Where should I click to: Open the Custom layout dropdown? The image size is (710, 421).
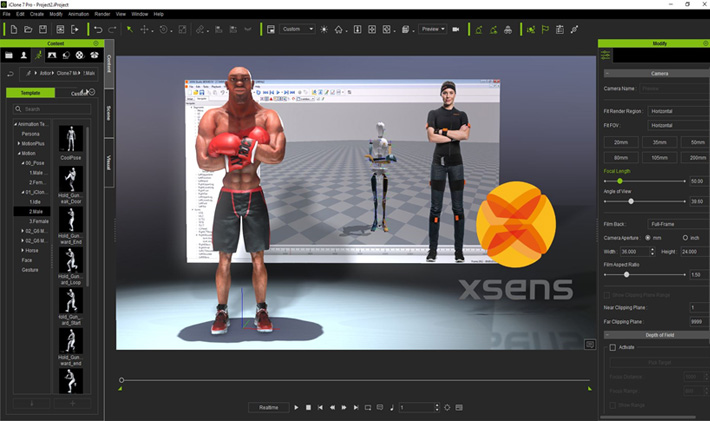tap(297, 29)
